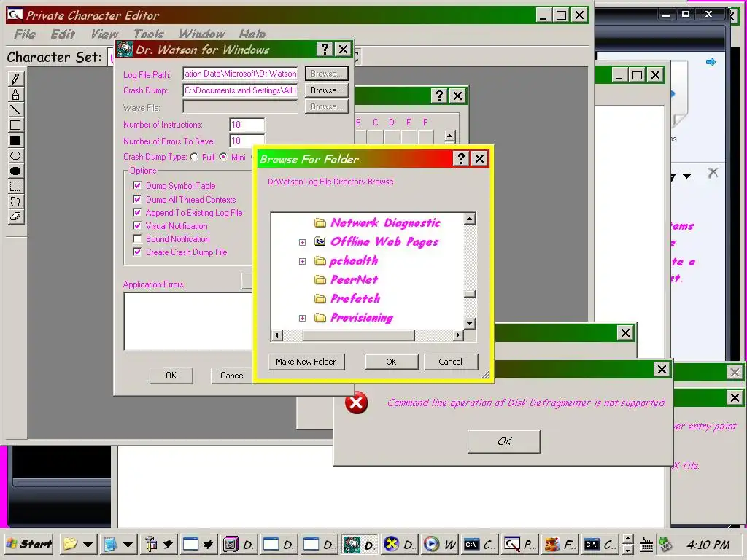The height and width of the screenshot is (560, 747).
Task: Click OK on Disk Defragmenter error message
Action: coord(504,441)
